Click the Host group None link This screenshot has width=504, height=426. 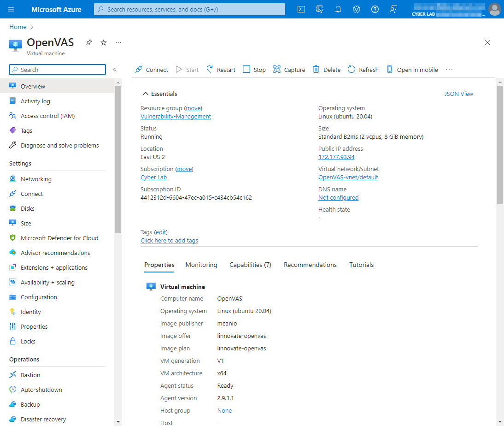point(224,411)
